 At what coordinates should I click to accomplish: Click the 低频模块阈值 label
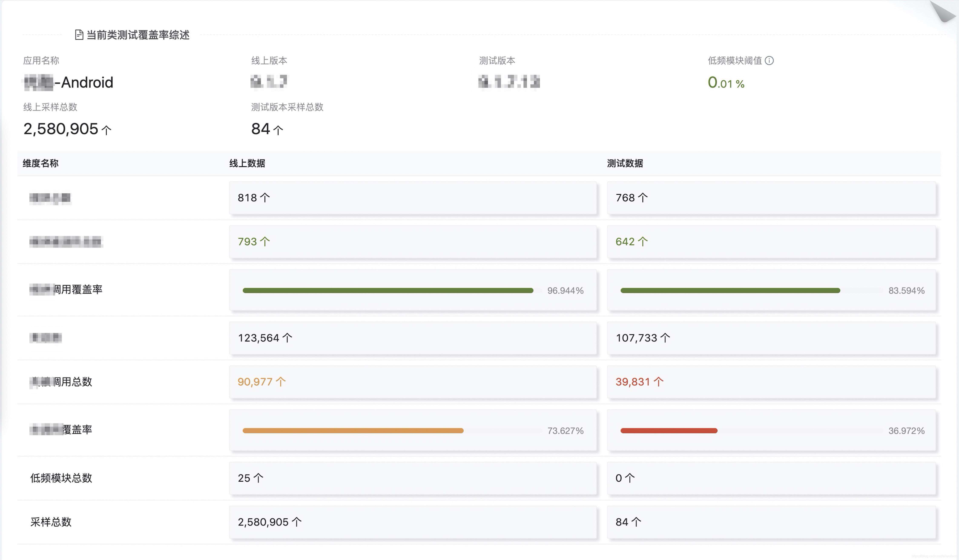735,60
